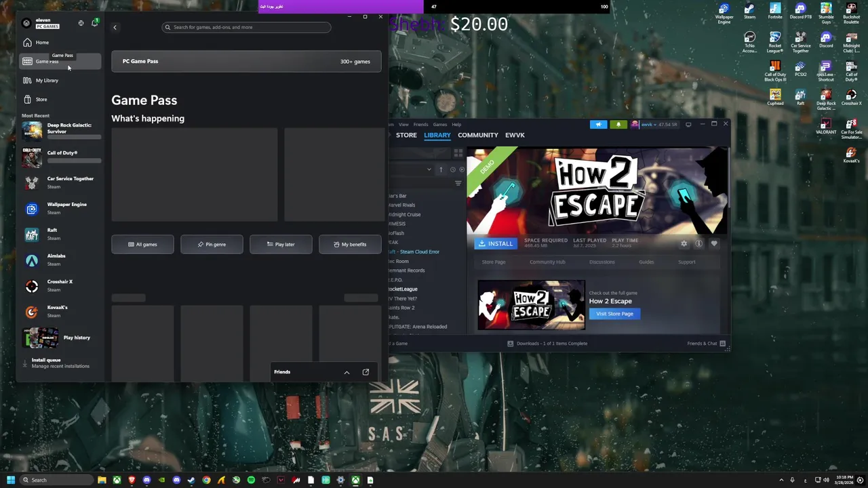Open KovaaK's in Xbox sidebar list
The image size is (868, 488).
61,311
